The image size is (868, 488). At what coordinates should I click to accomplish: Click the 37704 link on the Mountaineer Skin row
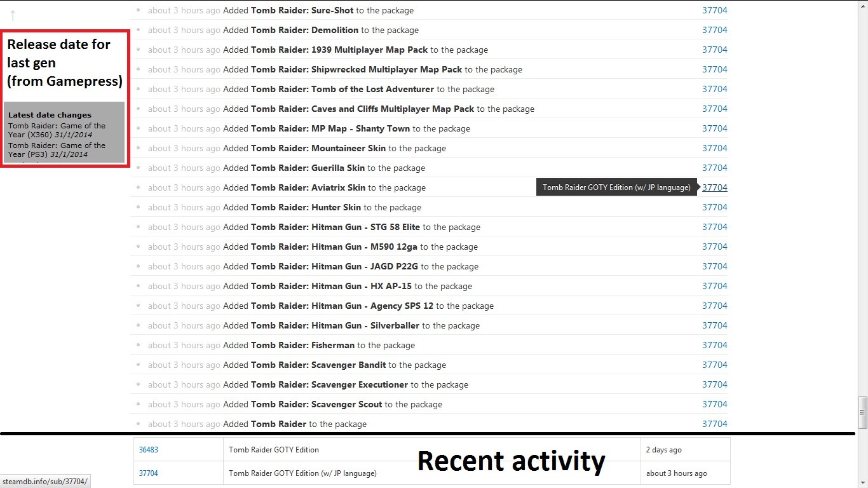(x=714, y=148)
